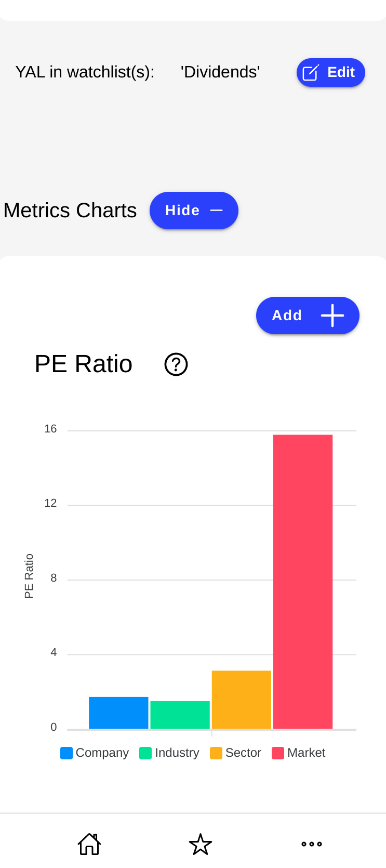
Task: Click the minus icon on the Hide button
Action: coord(216,210)
